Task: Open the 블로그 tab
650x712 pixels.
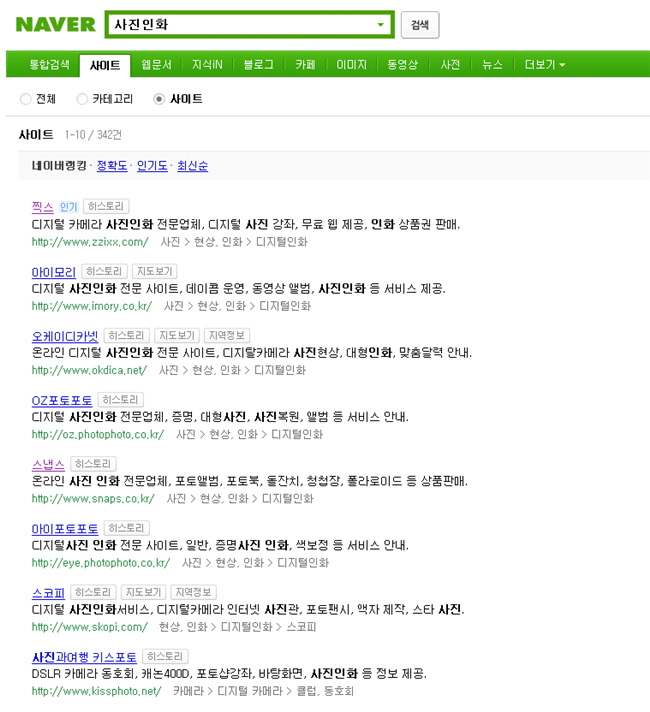Action: pyautogui.click(x=258, y=64)
